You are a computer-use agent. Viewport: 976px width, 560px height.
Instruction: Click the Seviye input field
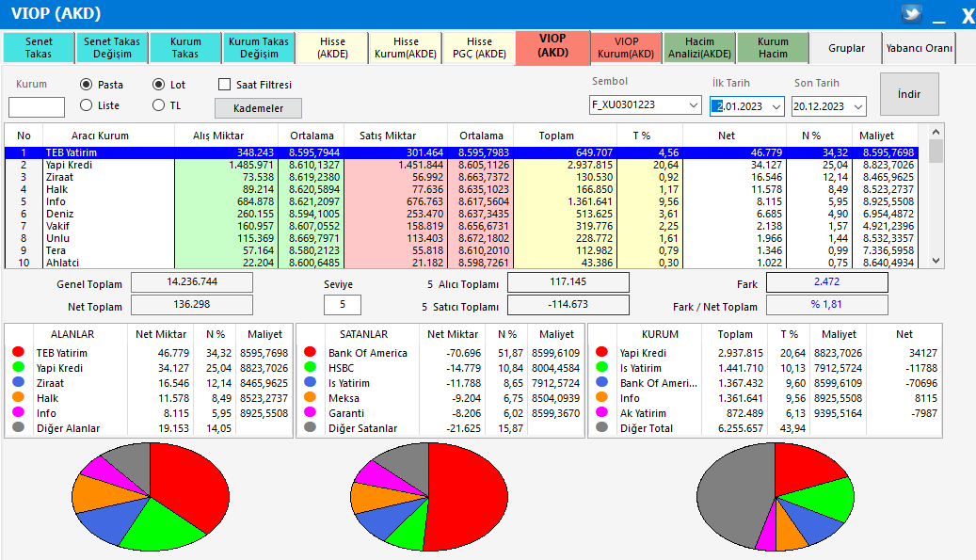343,305
